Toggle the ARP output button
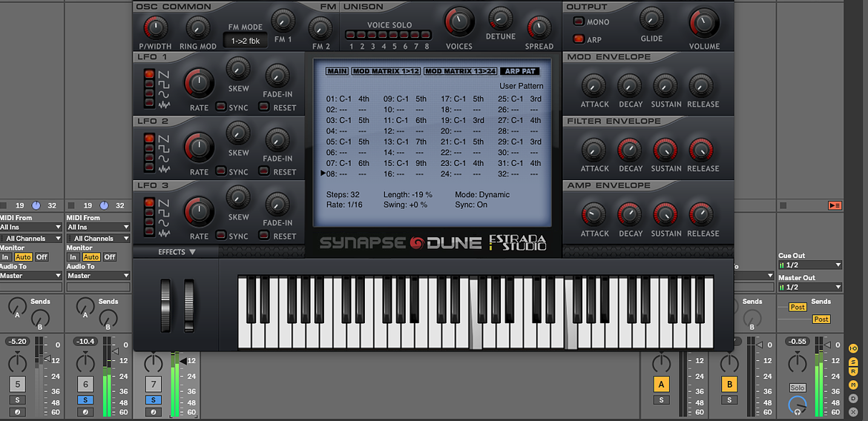This screenshot has width=868, height=421. [x=579, y=39]
